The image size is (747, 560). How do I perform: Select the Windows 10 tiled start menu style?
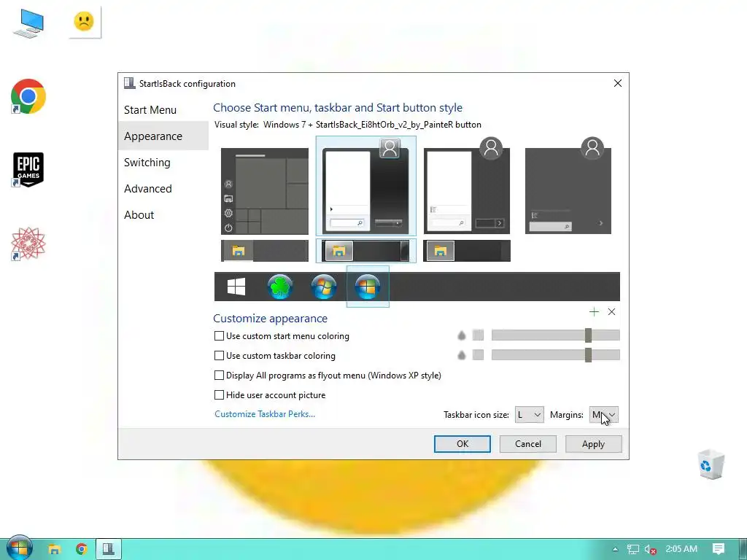click(264, 191)
